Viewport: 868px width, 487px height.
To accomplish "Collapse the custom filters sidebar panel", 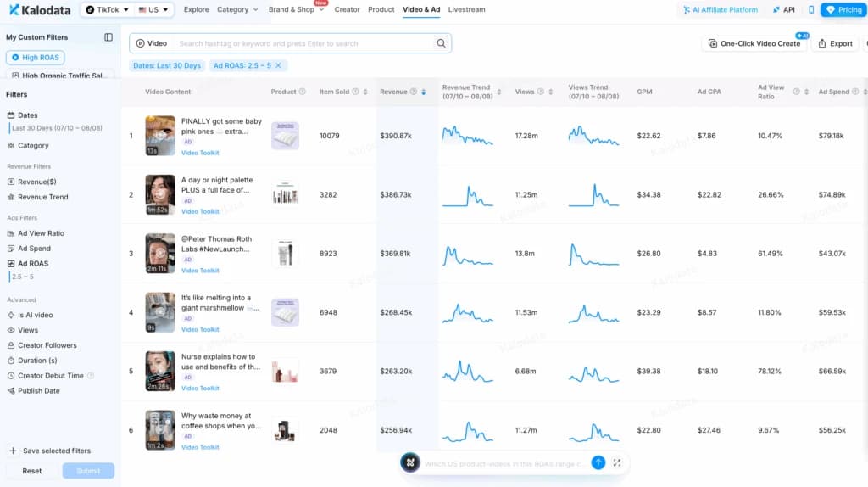I will pyautogui.click(x=108, y=37).
